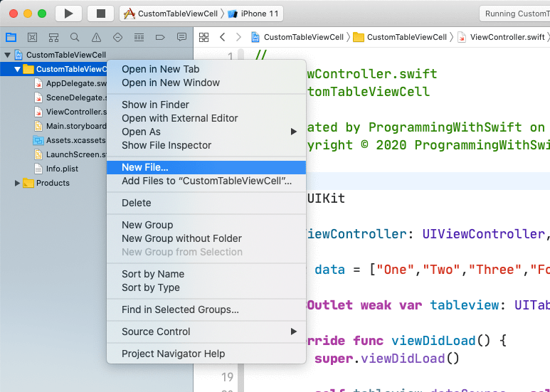Click the UIViewController type in code
The height and width of the screenshot is (392, 550).
(483, 234)
